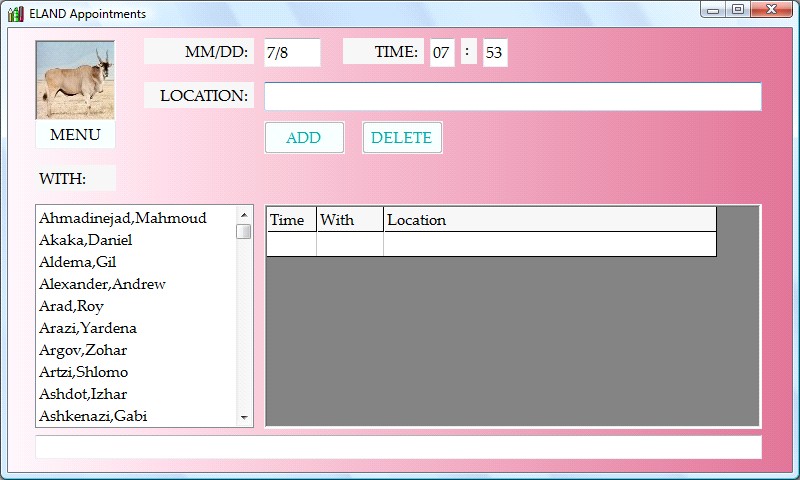Image resolution: width=800 pixels, height=480 pixels.
Task: Select Akaka,Daniel in the list
Action: tap(86, 240)
